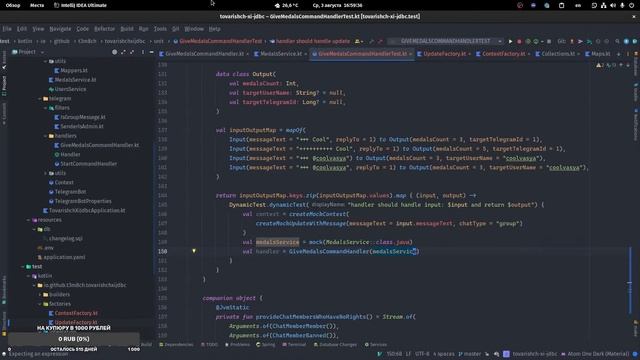This screenshot has width=640, height=360.
Task: Select ContextFactory.kt in project tree
Action: (76, 313)
